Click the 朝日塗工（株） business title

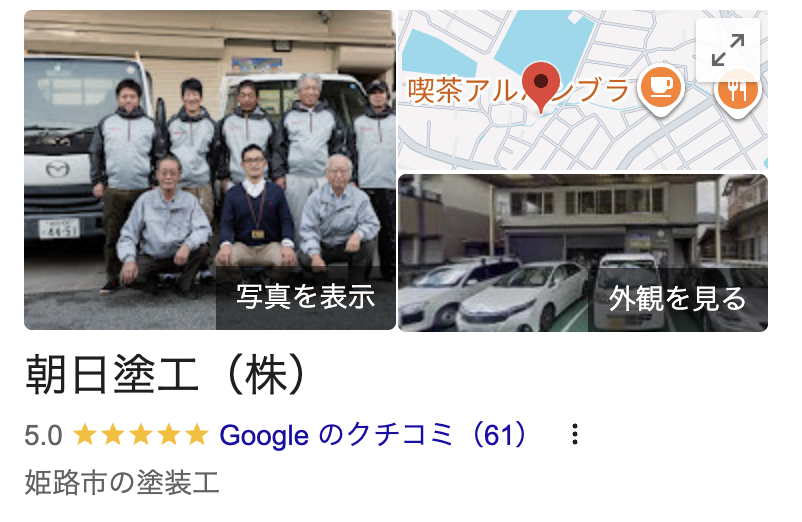167,375
